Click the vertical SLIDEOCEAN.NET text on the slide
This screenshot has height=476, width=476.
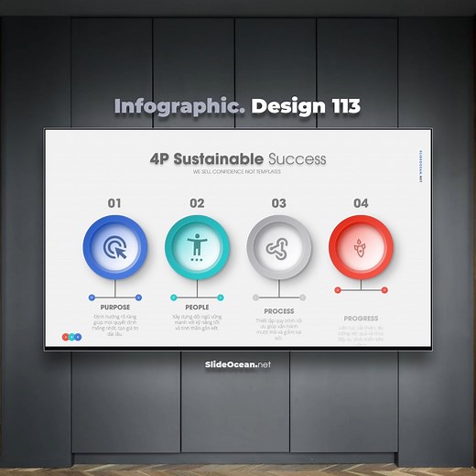pyautogui.click(x=420, y=166)
